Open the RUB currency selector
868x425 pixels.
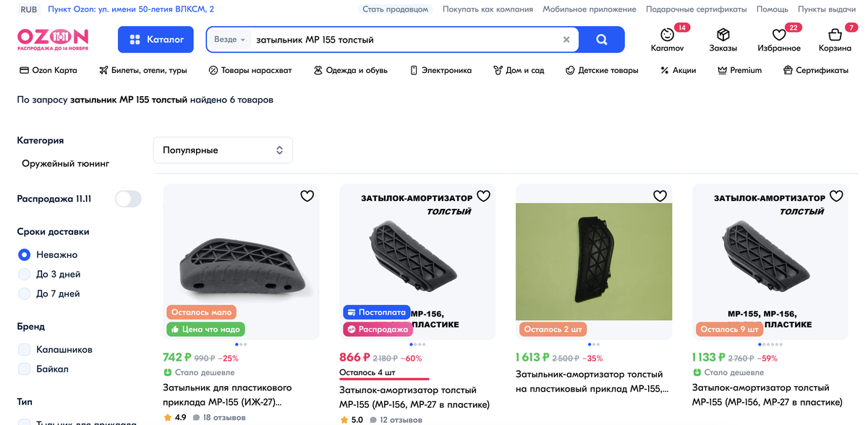[x=30, y=9]
